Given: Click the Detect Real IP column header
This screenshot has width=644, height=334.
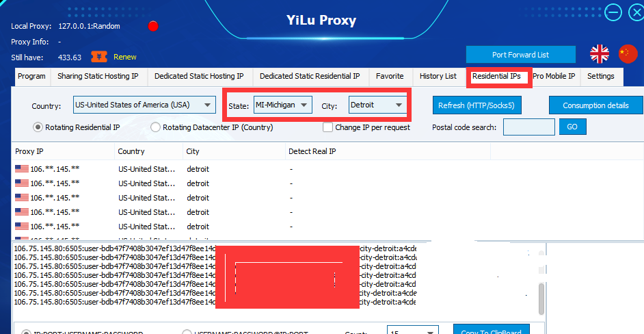Looking at the screenshot, I should click(388, 151).
